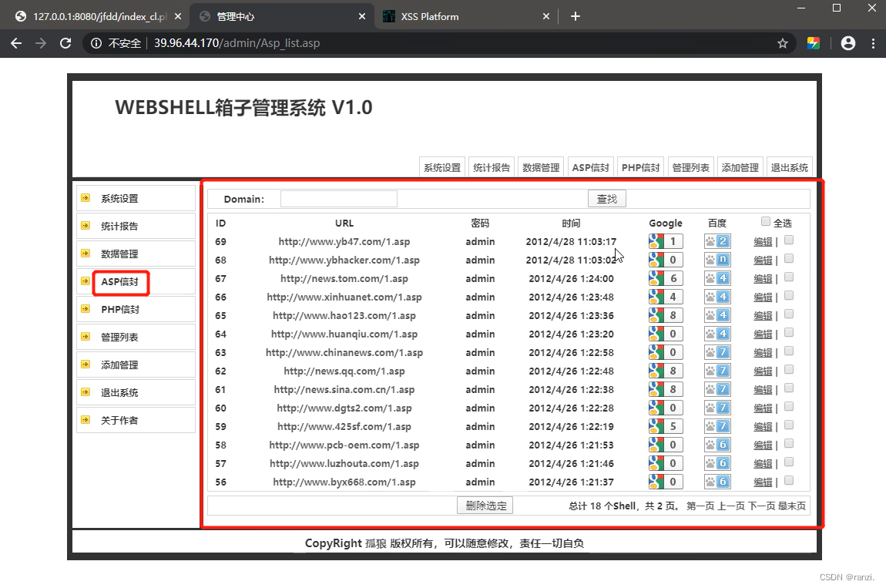Switch to the XSS Platform browser tab
The image size is (886, 588).
click(x=467, y=16)
